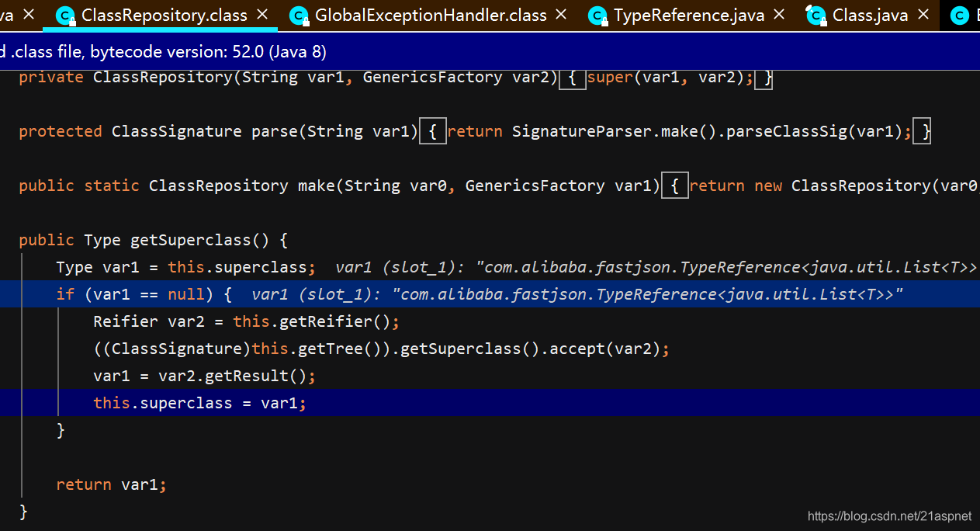Expand the folded ClassRepository constructor opening brace
This screenshot has height=531, width=980.
572,78
